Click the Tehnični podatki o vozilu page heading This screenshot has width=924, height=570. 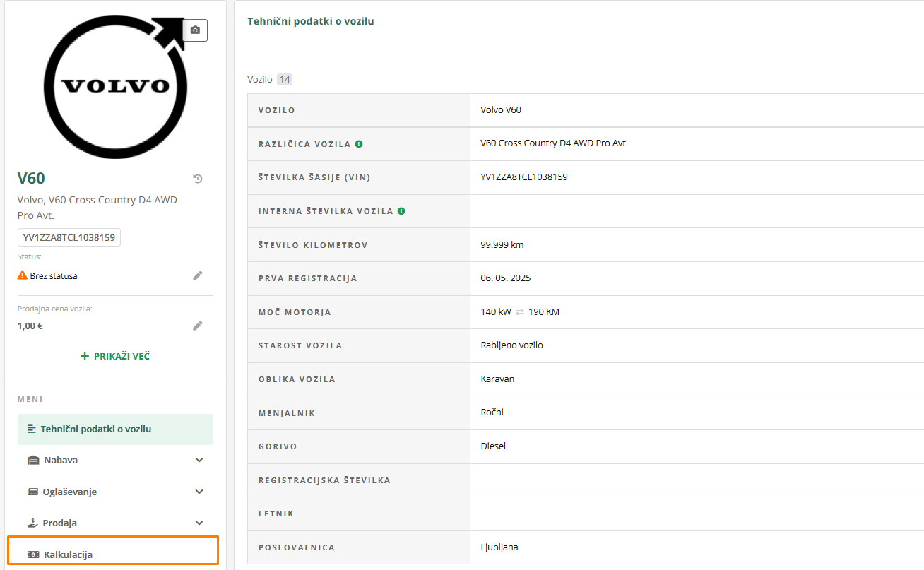tap(311, 21)
